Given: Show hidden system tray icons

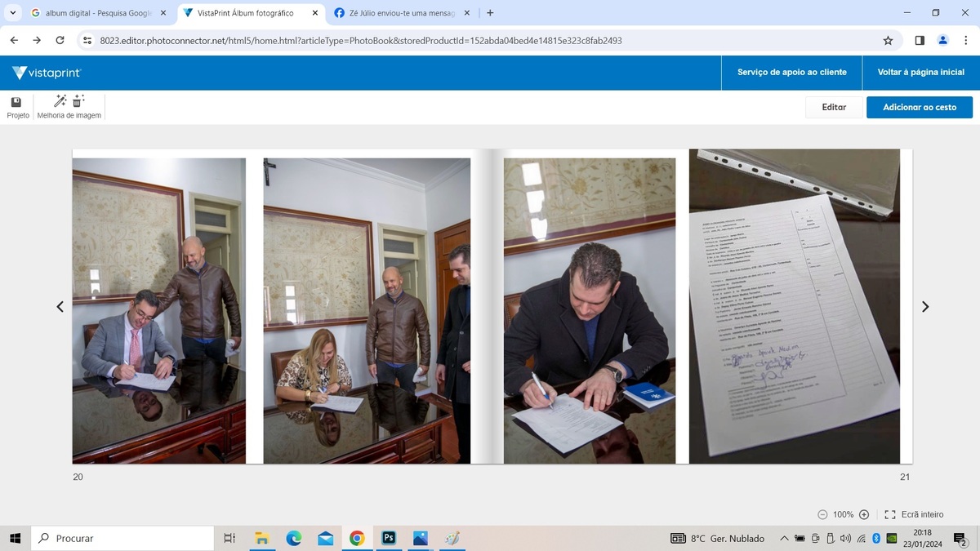Looking at the screenshot, I should click(x=784, y=539).
